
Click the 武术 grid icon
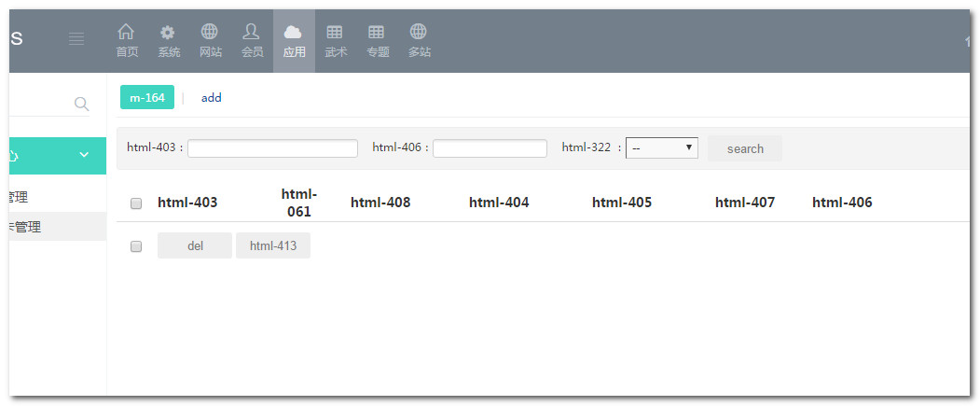[335, 34]
